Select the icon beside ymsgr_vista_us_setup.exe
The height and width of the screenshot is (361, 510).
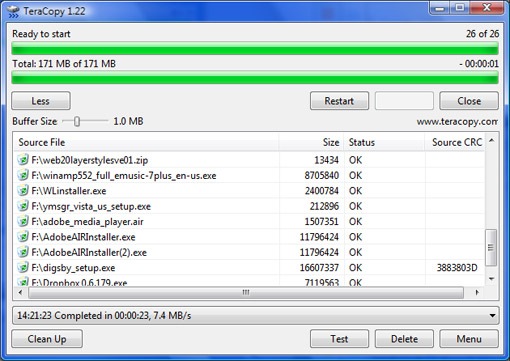pos(23,206)
